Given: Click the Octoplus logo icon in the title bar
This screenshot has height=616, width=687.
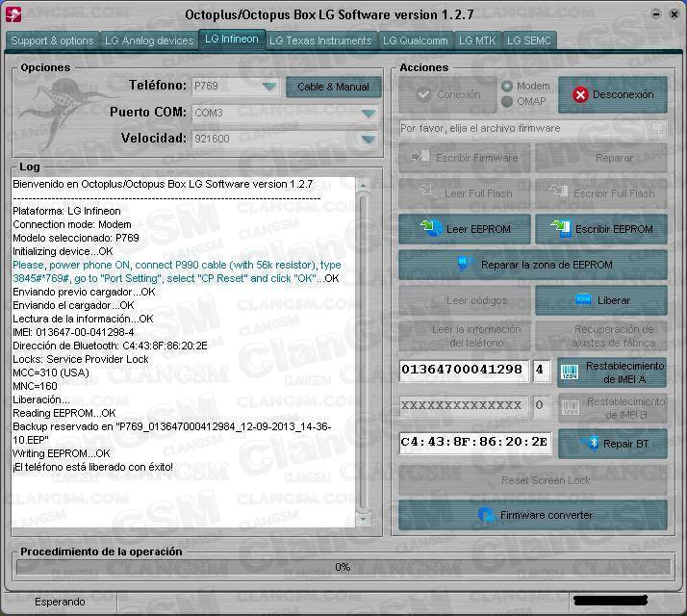Looking at the screenshot, I should tap(13, 14).
